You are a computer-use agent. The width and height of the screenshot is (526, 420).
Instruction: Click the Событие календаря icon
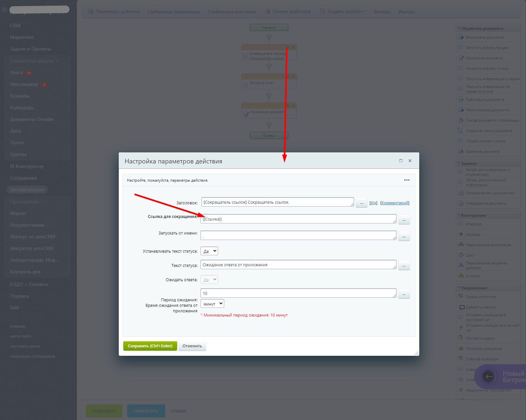(461, 359)
